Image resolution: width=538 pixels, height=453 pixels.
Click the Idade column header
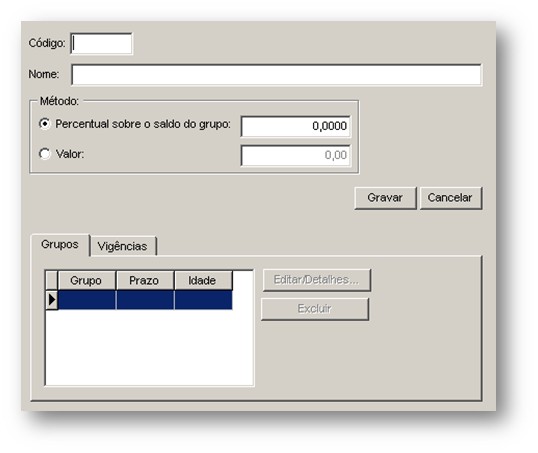pyautogui.click(x=203, y=280)
